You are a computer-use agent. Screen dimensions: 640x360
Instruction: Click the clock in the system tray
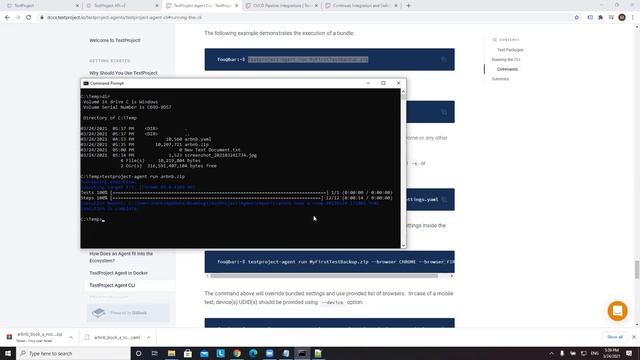(x=611, y=353)
